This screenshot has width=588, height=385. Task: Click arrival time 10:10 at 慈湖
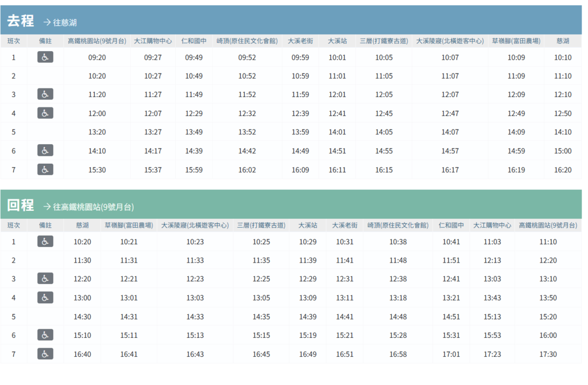[563, 57]
